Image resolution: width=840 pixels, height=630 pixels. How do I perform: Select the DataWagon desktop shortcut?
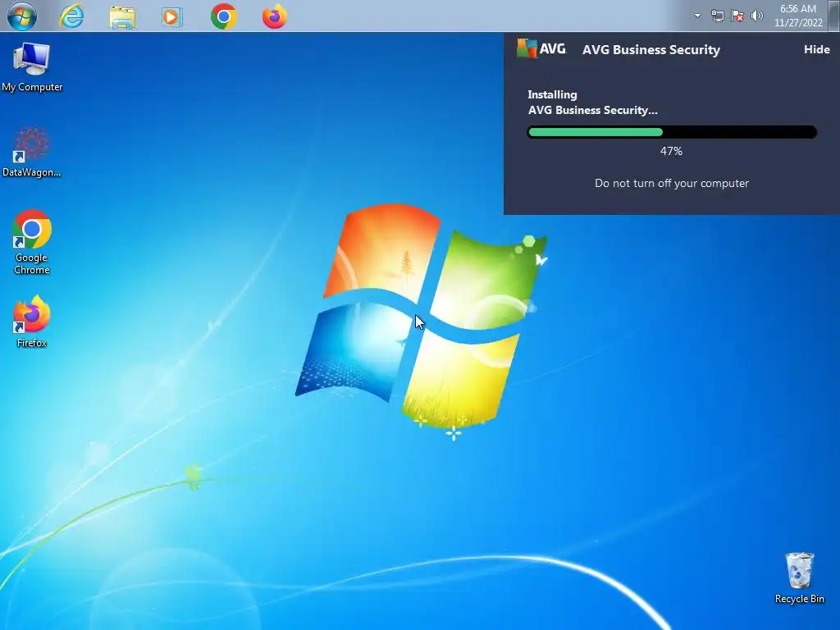[x=32, y=152]
